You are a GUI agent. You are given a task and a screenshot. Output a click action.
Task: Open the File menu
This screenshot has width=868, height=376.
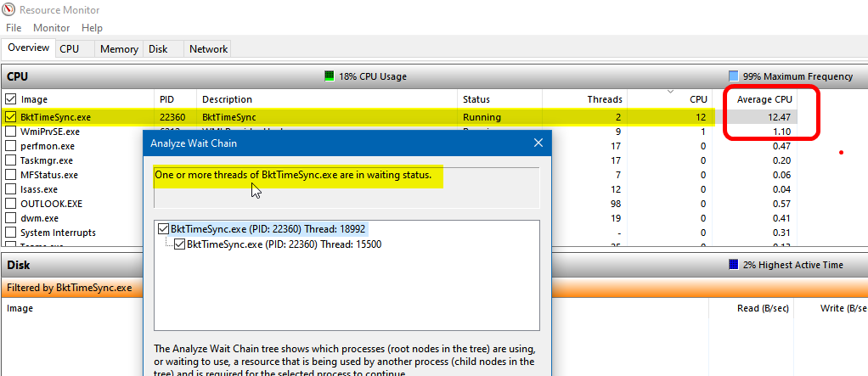coord(14,28)
